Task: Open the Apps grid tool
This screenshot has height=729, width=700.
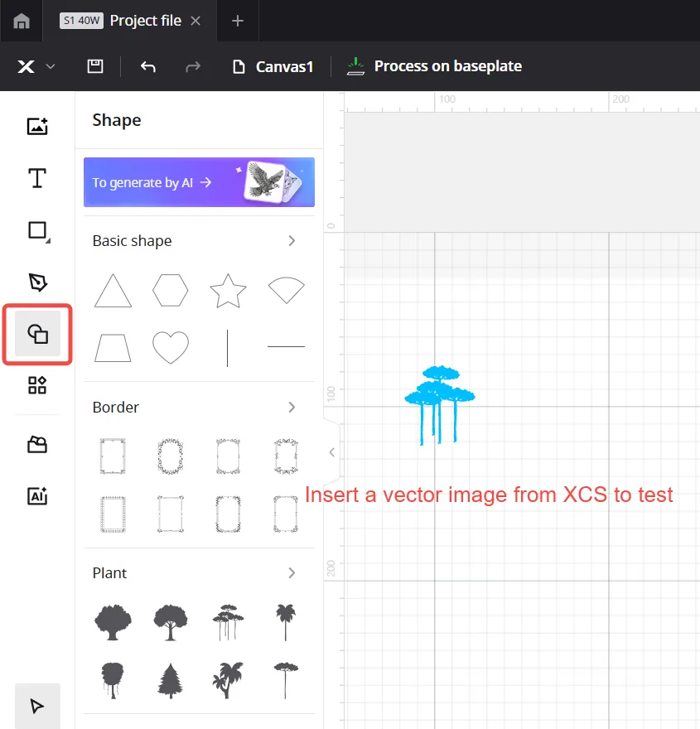Action: tap(37, 385)
